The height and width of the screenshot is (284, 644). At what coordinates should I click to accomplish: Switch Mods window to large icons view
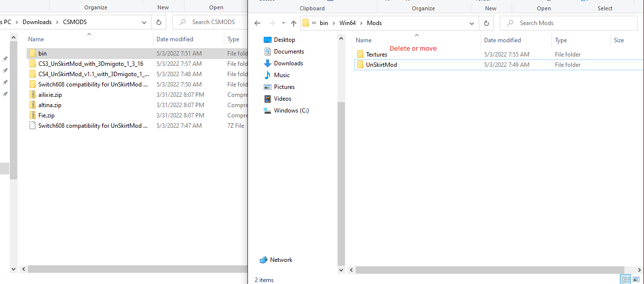(636, 280)
